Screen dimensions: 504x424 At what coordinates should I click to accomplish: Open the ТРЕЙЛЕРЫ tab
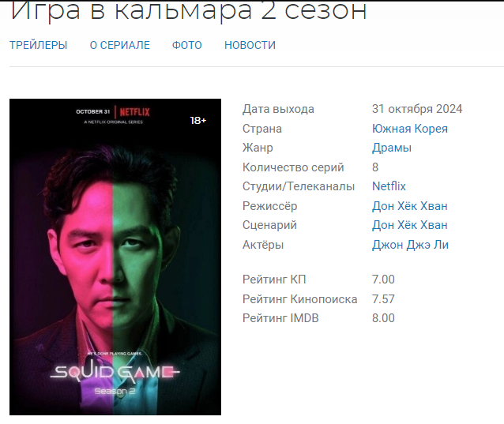38,45
